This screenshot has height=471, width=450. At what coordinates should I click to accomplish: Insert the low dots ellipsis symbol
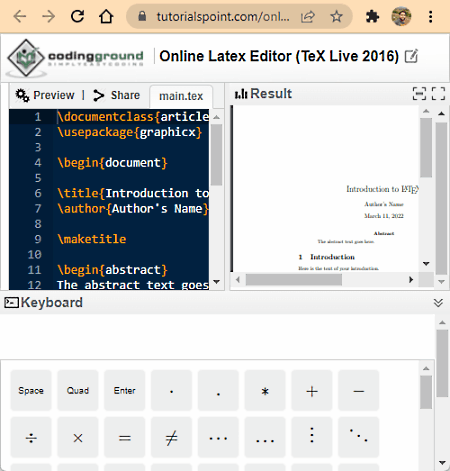(265, 437)
